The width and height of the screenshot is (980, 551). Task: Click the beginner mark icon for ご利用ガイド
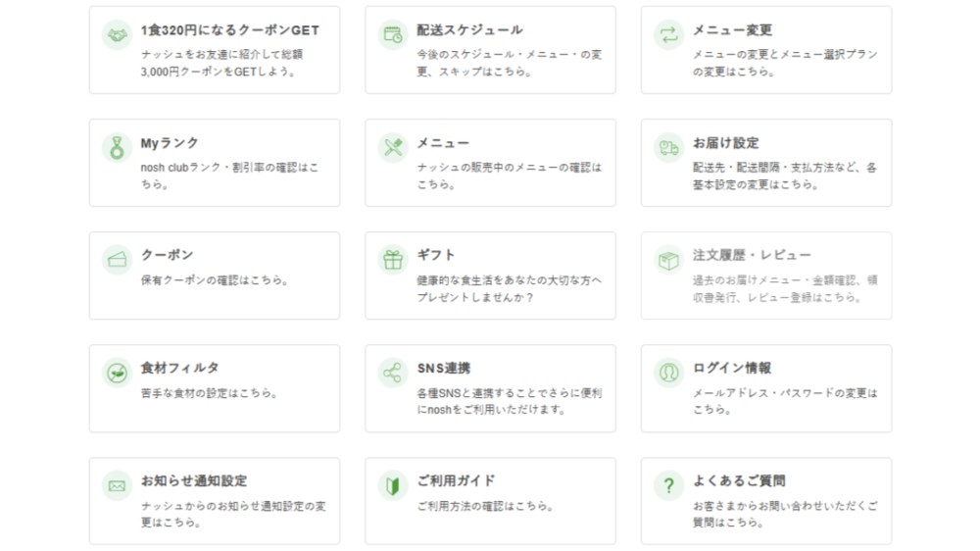[x=393, y=486]
